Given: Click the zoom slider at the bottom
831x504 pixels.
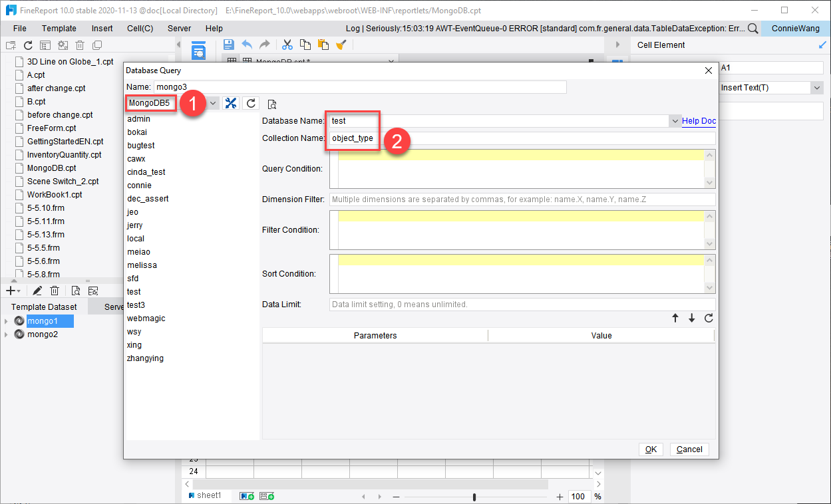Looking at the screenshot, I should [x=474, y=495].
